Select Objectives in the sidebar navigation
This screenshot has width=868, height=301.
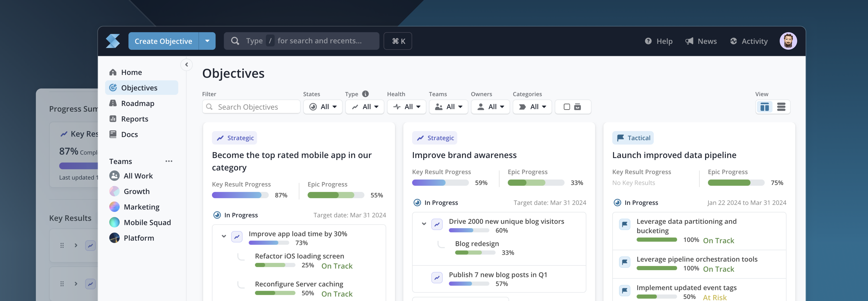[x=139, y=88]
